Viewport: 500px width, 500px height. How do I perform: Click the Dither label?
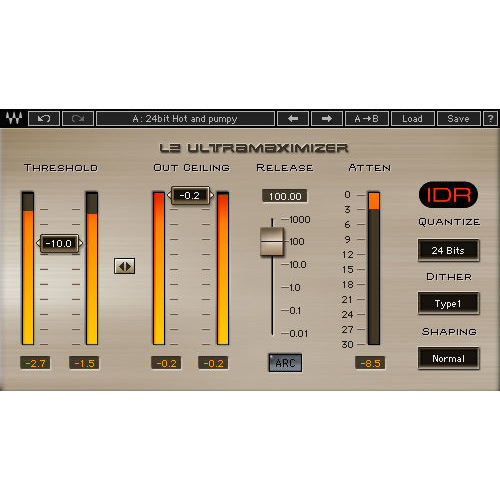(449, 277)
